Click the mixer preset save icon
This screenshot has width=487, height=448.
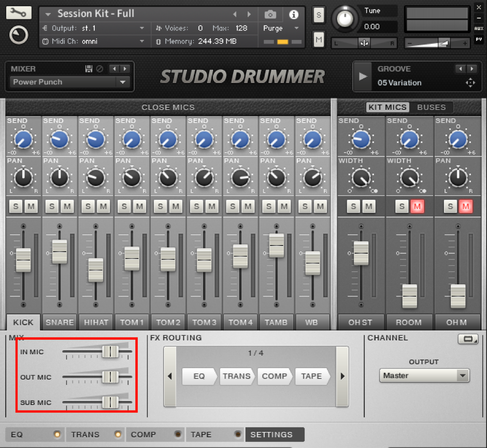(89, 69)
